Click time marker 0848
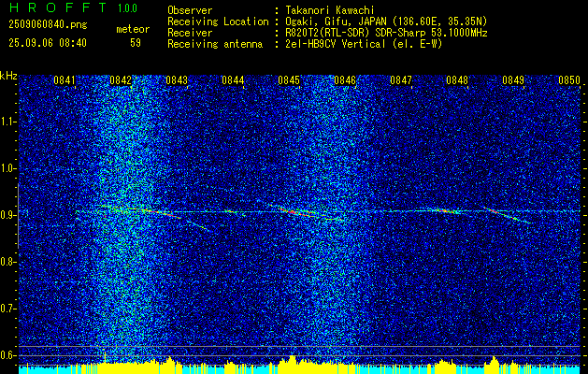This screenshot has width=588, height=374. coord(457,80)
